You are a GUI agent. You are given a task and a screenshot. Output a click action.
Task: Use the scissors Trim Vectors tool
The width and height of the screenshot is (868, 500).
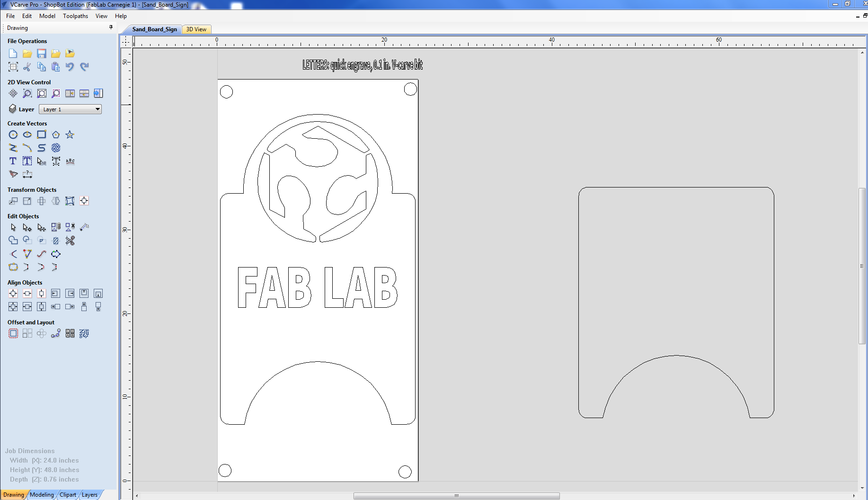pos(70,241)
